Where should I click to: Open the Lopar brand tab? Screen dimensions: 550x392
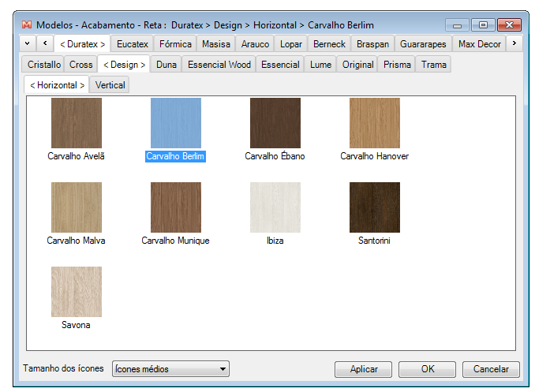click(x=291, y=44)
